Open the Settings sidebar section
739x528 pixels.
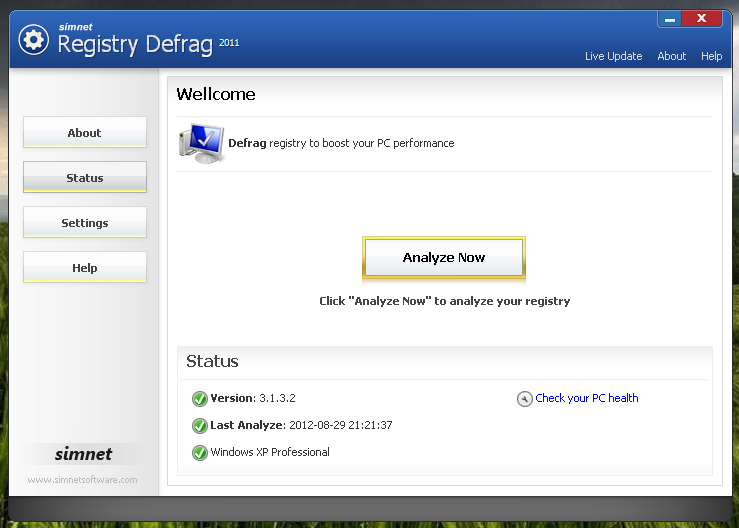(x=85, y=223)
